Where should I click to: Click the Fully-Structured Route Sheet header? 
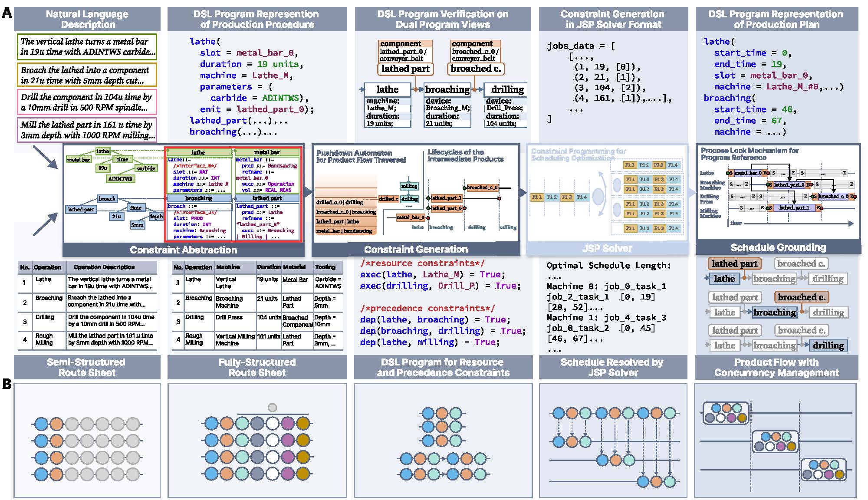pyautogui.click(x=257, y=367)
